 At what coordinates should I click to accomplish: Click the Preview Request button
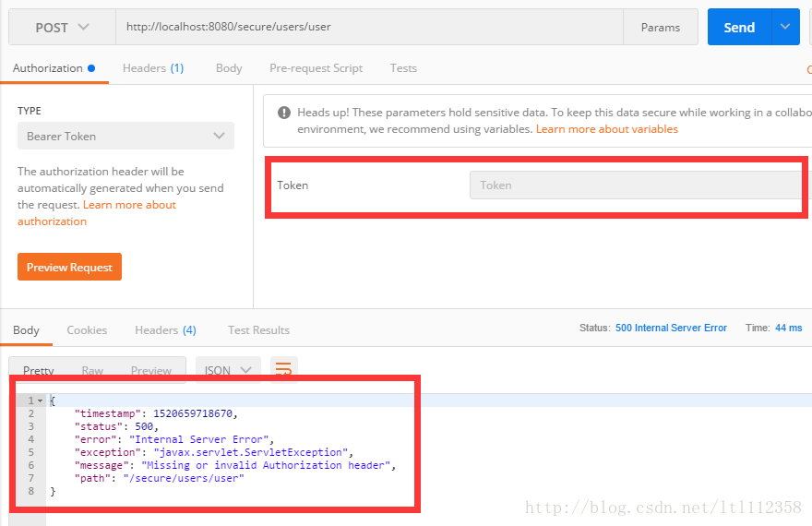coord(69,267)
